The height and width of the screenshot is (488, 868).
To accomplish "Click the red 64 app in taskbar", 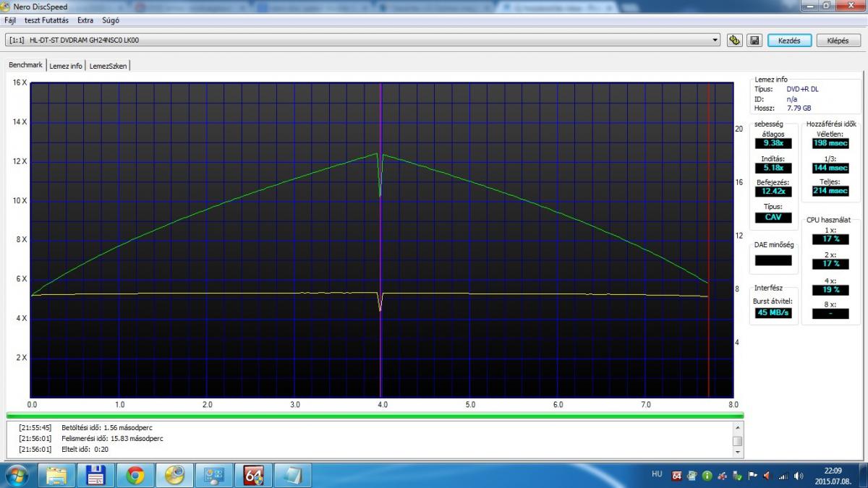I will point(253,475).
